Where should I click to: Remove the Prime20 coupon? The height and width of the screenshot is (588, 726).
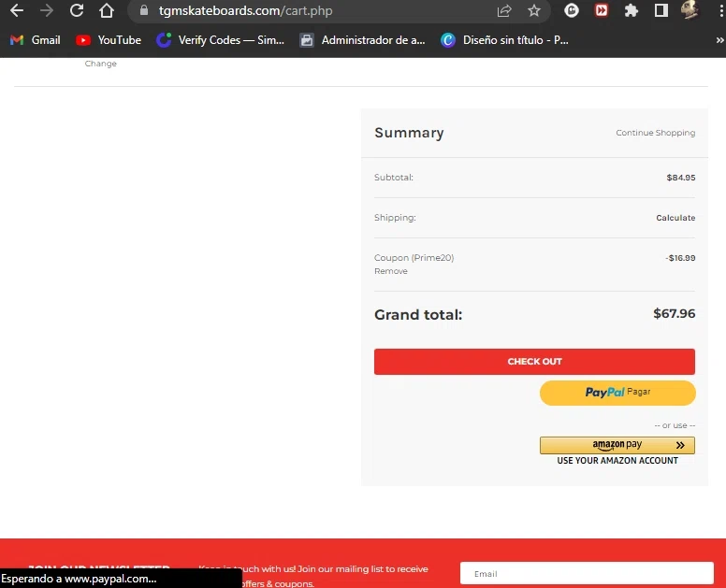tap(391, 271)
